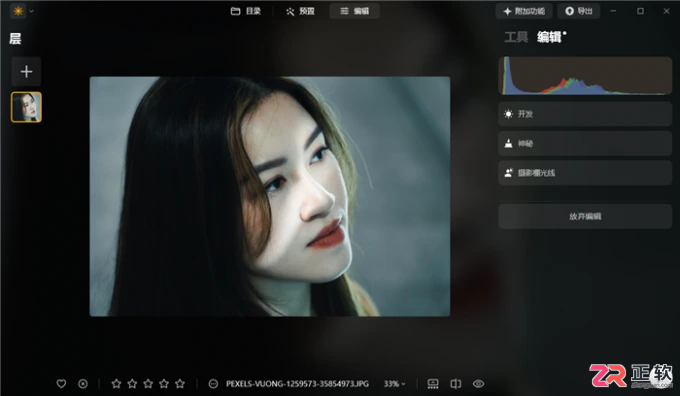This screenshot has height=396, width=680.
Task: Click the file name PEXELS-VUONG-1259573-35854973.JPG
Action: point(297,384)
